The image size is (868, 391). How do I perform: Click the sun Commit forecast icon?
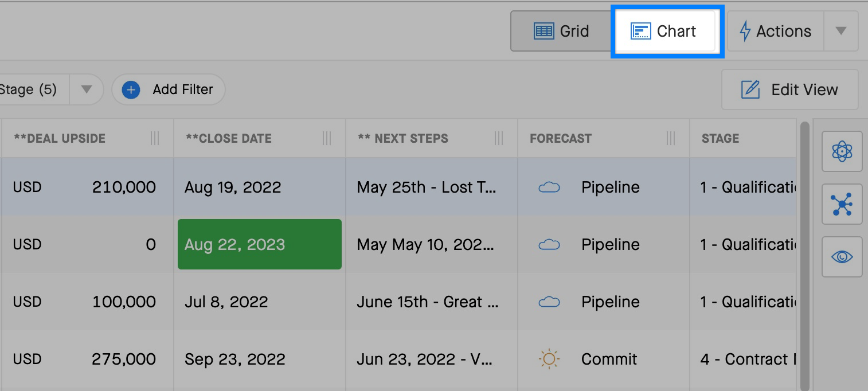[x=549, y=359]
